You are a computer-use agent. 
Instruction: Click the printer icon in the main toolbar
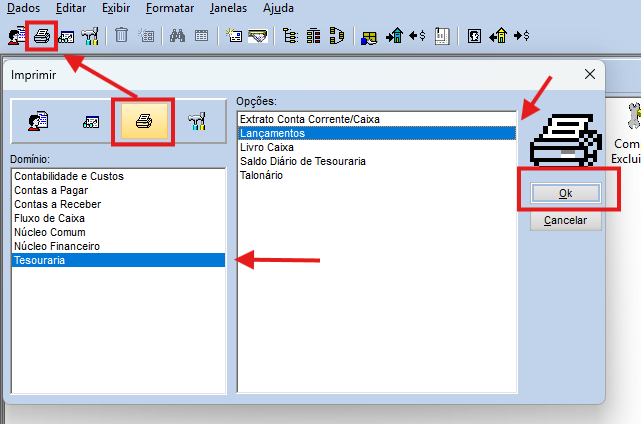tap(42, 36)
